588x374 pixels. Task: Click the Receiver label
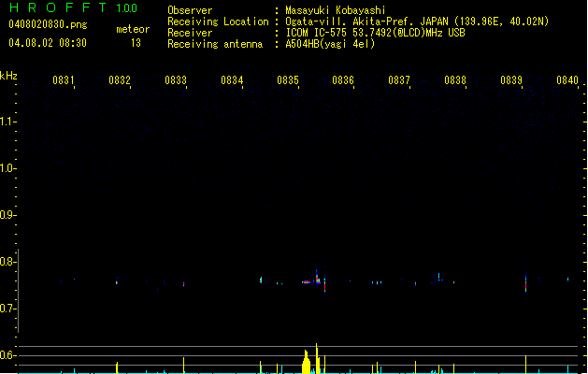click(x=190, y=33)
